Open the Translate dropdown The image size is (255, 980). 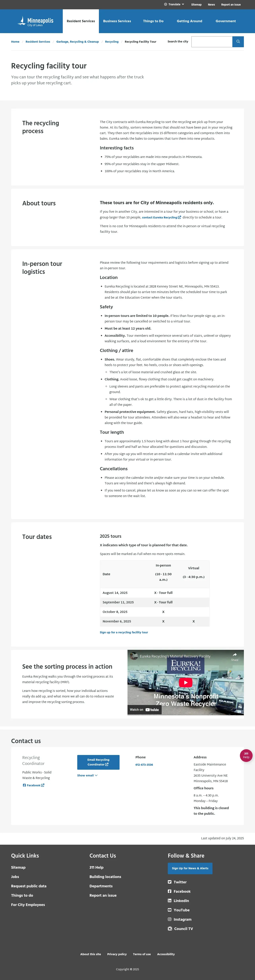(174, 5)
